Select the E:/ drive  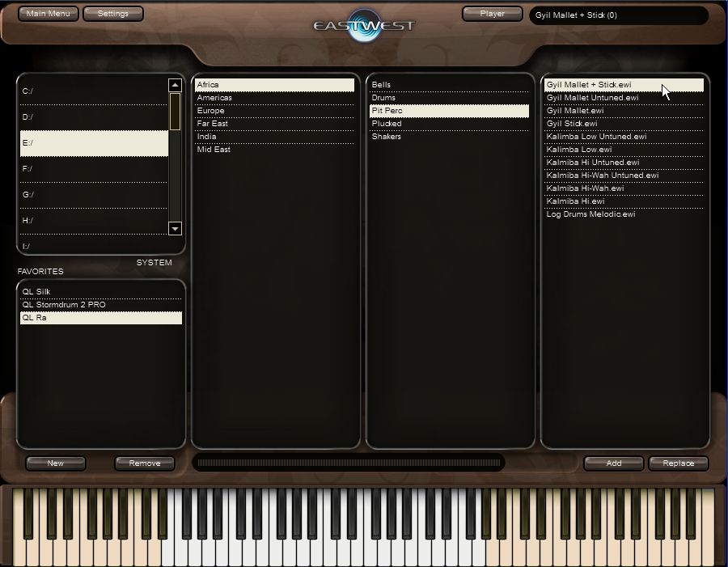[x=94, y=143]
